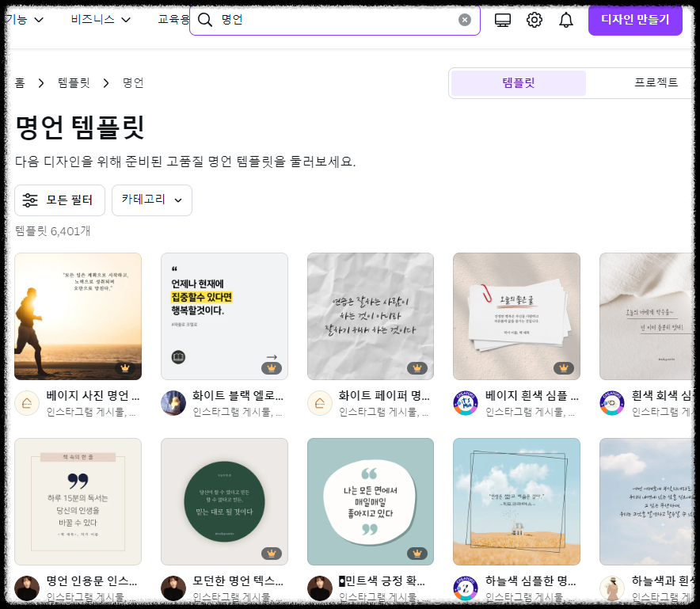Viewport: 700px width, 609px height.
Task: Click the crown badge on 민트색 긍정 확언 template
Action: [x=419, y=554]
